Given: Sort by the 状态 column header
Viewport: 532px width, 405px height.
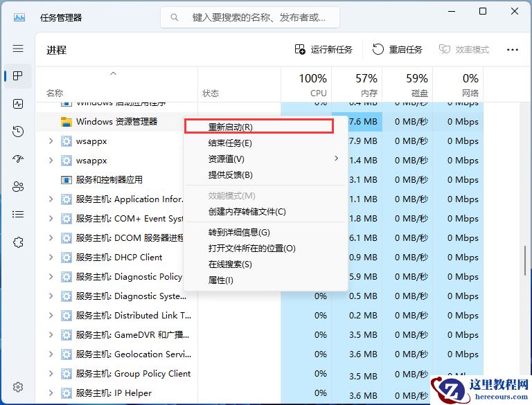Looking at the screenshot, I should coord(239,84).
